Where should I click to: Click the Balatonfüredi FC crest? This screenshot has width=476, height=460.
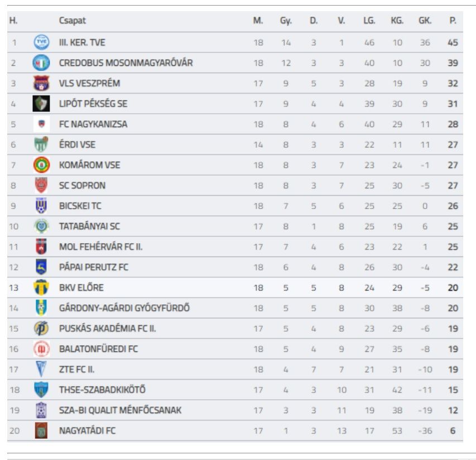tap(41, 349)
